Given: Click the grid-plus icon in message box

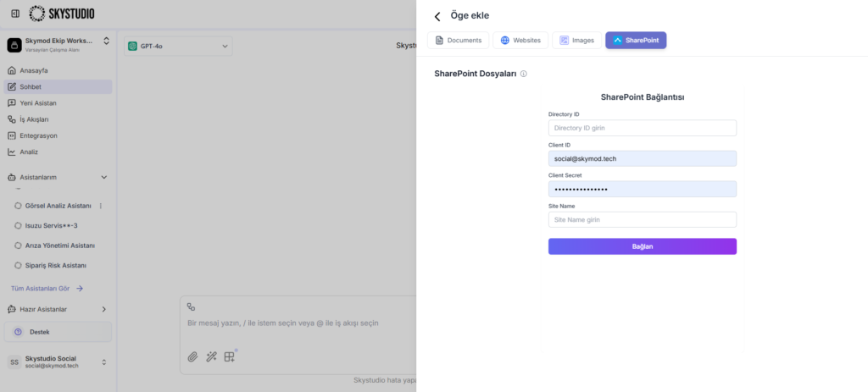Looking at the screenshot, I should pyautogui.click(x=230, y=356).
